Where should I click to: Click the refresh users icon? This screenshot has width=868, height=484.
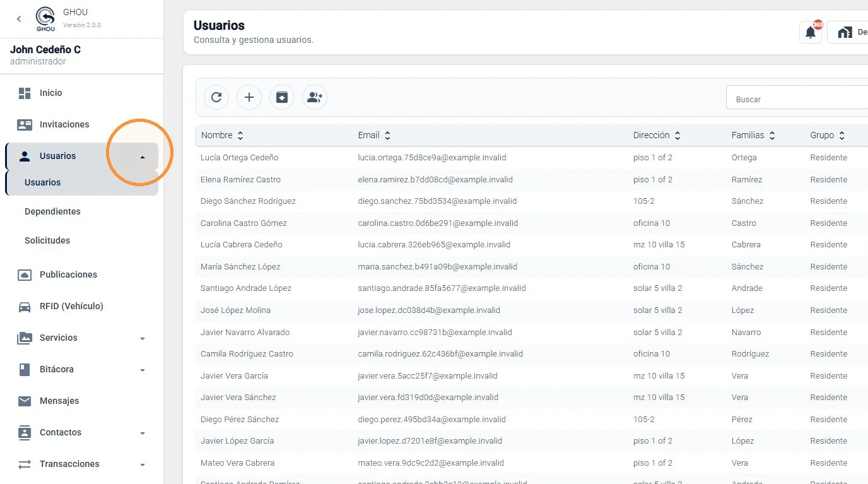click(x=216, y=97)
